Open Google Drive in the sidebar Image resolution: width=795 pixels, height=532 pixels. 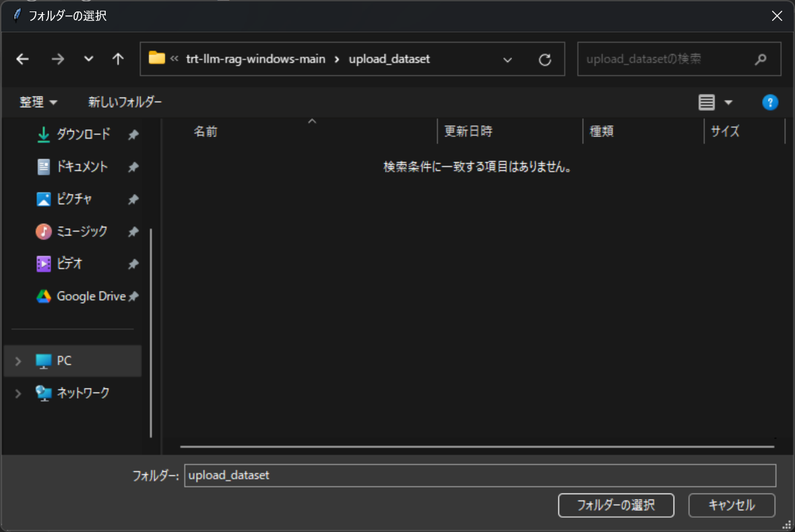click(x=91, y=296)
